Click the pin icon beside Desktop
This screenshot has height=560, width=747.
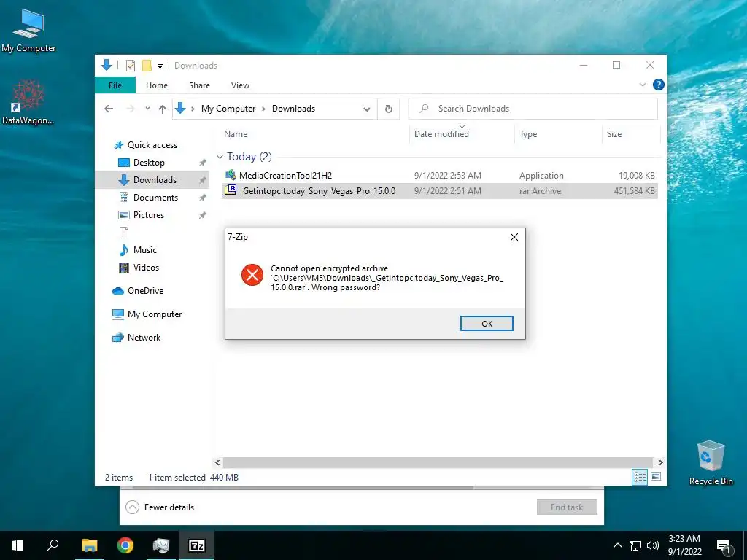point(203,163)
